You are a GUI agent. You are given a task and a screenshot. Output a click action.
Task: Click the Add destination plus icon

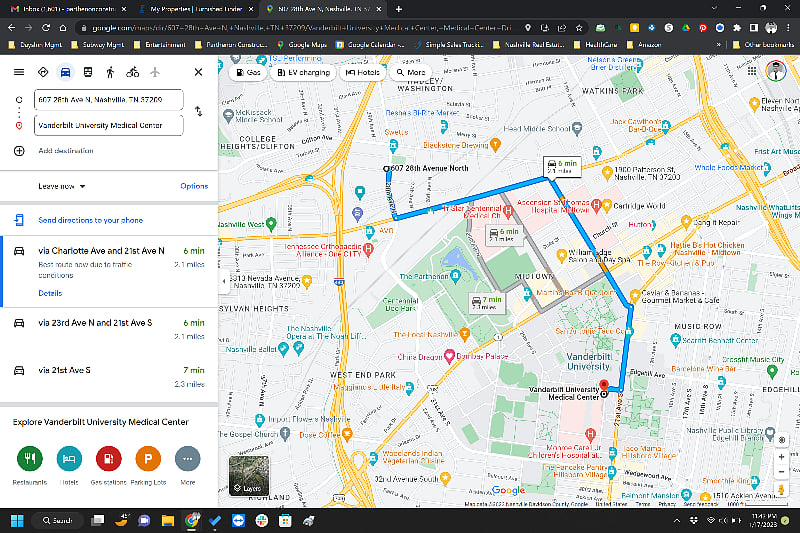tap(19, 151)
